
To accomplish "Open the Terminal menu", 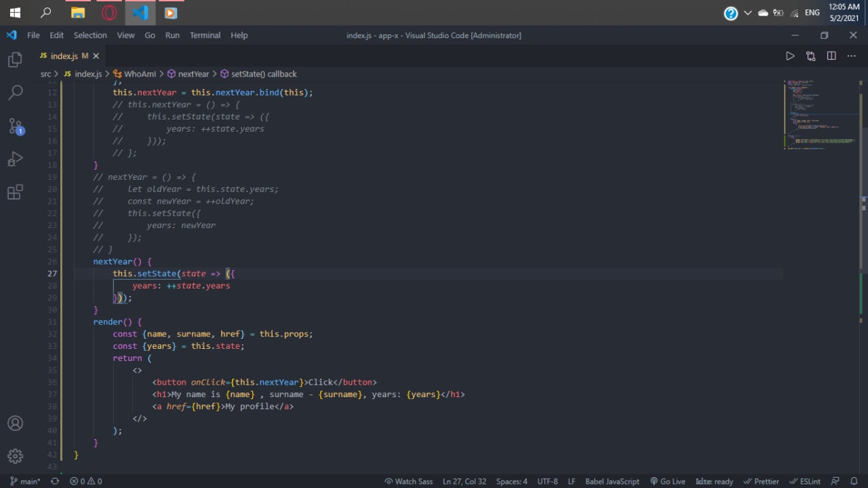I will click(205, 35).
